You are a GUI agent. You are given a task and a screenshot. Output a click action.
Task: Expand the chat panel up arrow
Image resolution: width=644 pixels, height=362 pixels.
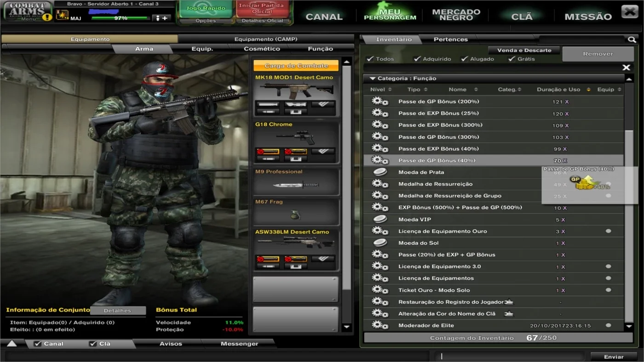[11, 344]
